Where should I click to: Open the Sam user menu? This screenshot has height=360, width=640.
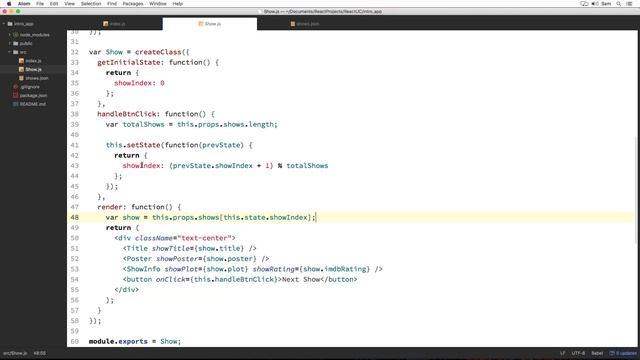point(606,4)
